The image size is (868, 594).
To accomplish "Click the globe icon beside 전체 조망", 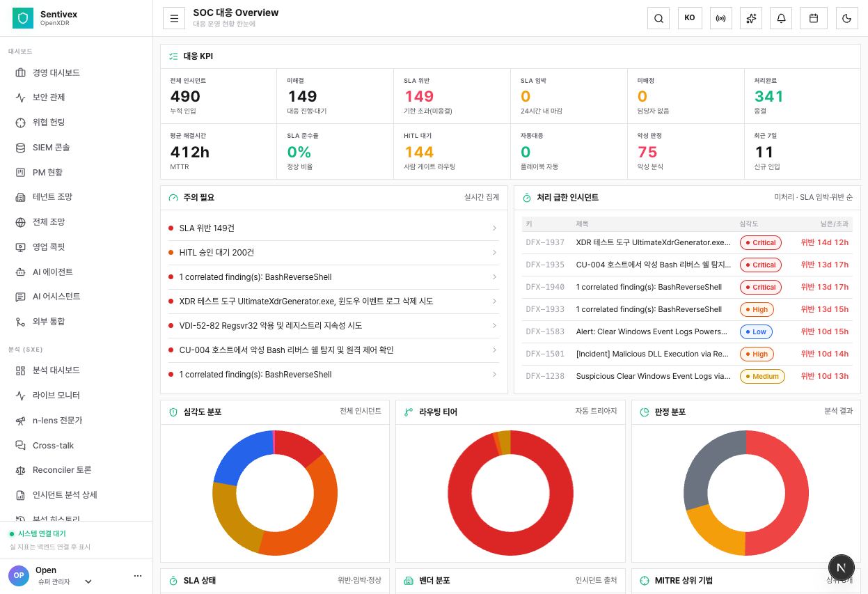I will [x=20, y=222].
